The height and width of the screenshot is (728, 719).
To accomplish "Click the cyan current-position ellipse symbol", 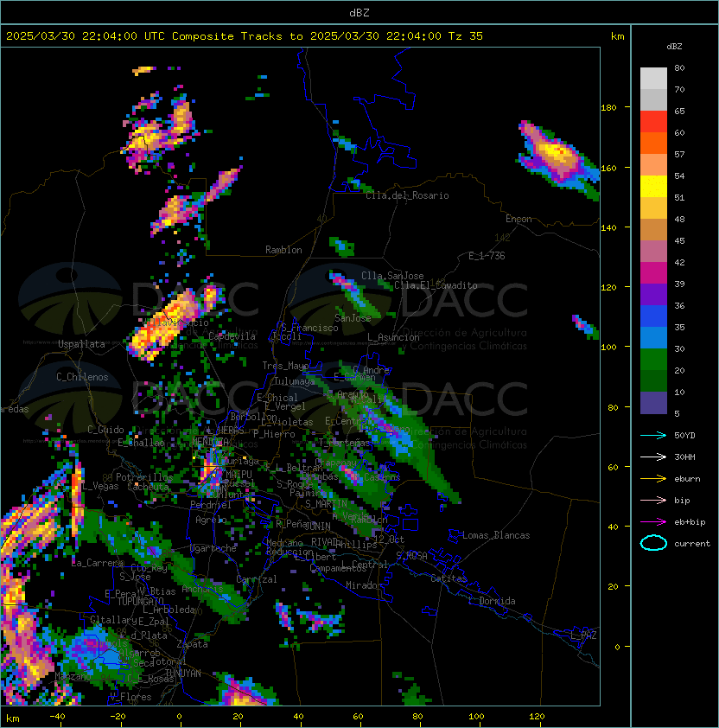I will click(653, 543).
